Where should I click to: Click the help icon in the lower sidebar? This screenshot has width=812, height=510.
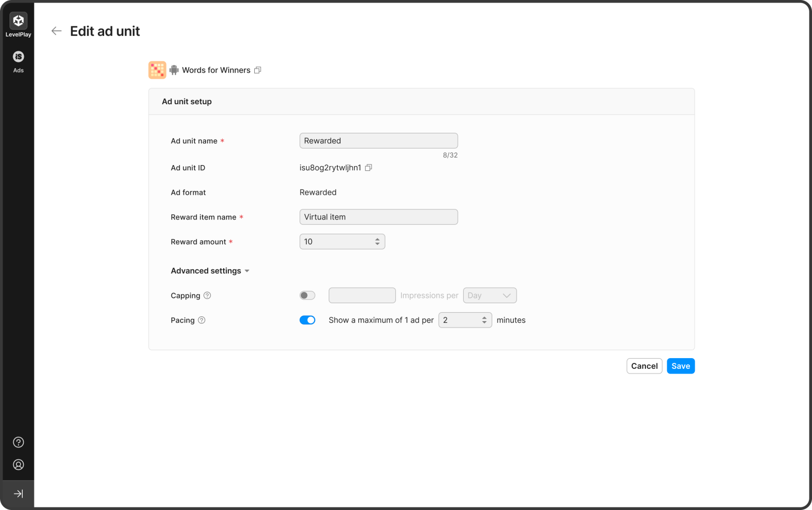point(18,442)
